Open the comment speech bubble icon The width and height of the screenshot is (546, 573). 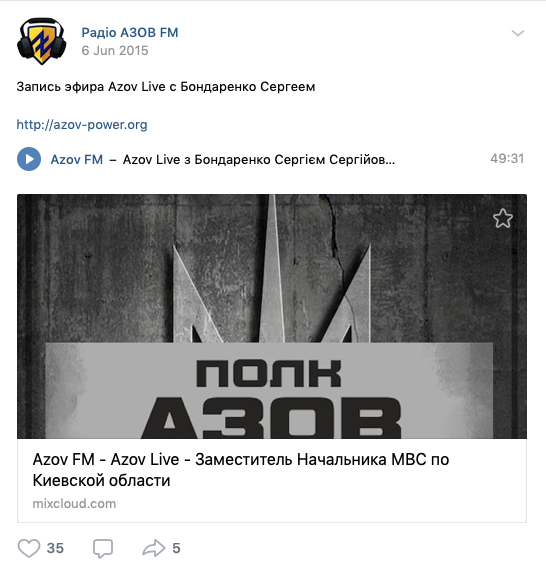tap(103, 549)
